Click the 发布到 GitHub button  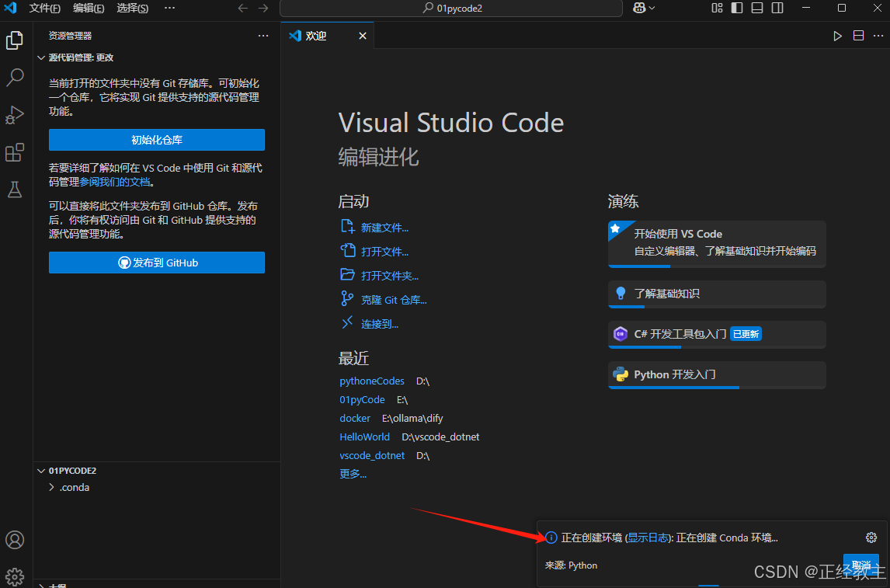coord(157,263)
